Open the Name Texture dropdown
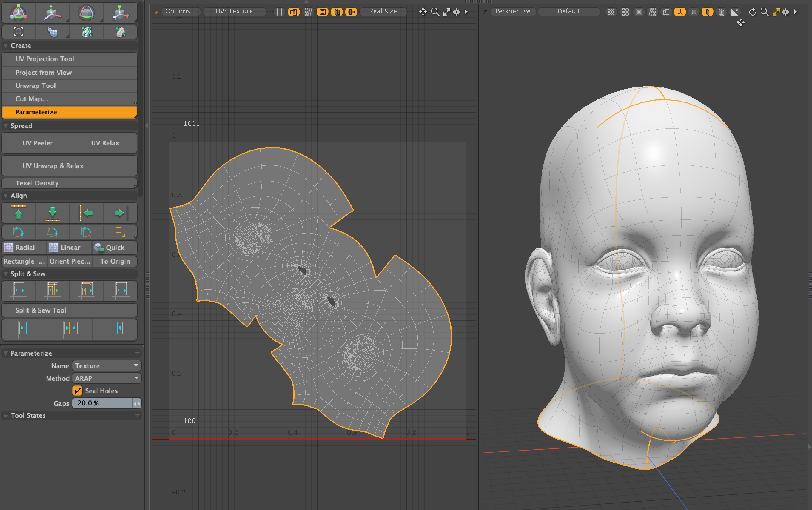Screen dimensions: 812x510 pos(107,366)
